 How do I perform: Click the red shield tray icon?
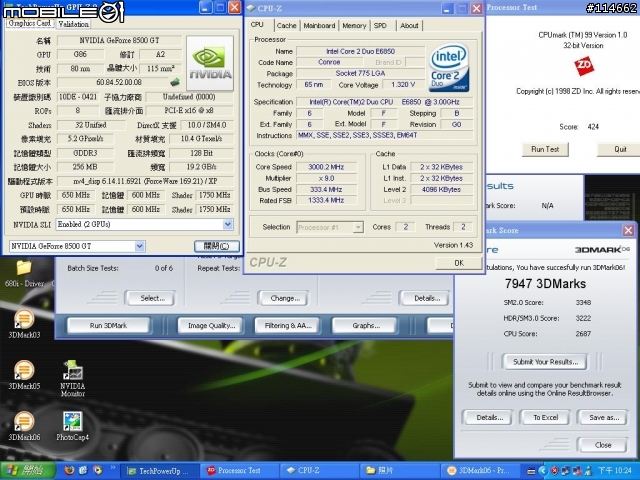[554, 471]
